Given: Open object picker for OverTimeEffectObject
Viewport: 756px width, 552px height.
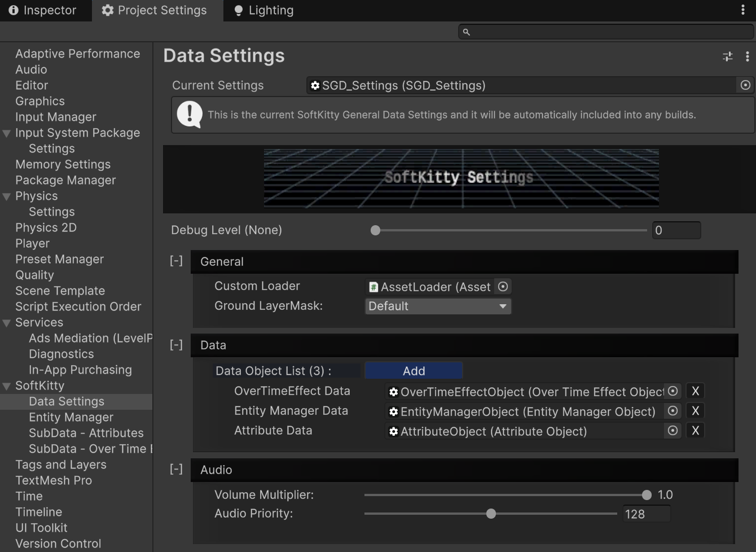Looking at the screenshot, I should click(x=673, y=391).
